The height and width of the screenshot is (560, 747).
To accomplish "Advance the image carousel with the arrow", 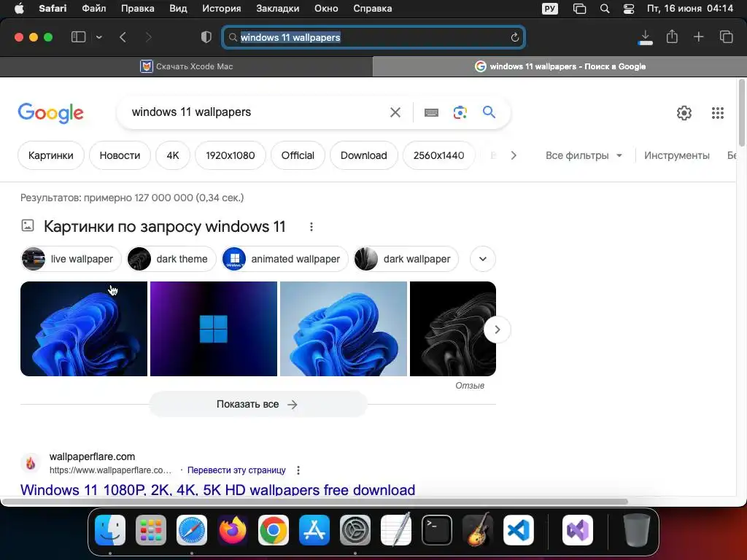I will (x=497, y=330).
